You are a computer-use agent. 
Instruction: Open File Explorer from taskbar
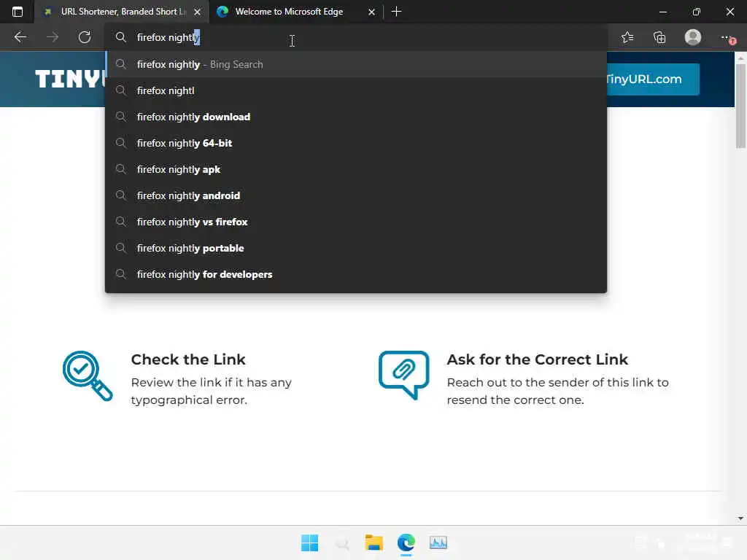[374, 542]
